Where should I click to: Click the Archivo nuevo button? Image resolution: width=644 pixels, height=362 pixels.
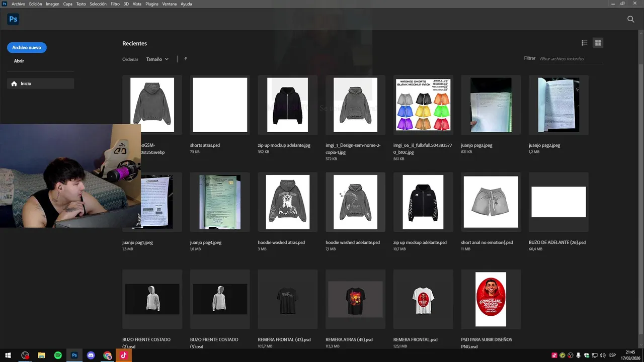coord(27,48)
